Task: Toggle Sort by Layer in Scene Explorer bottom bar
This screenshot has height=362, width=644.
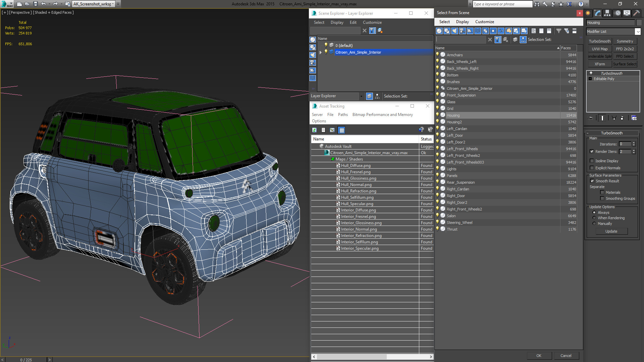Action: pyautogui.click(x=369, y=96)
